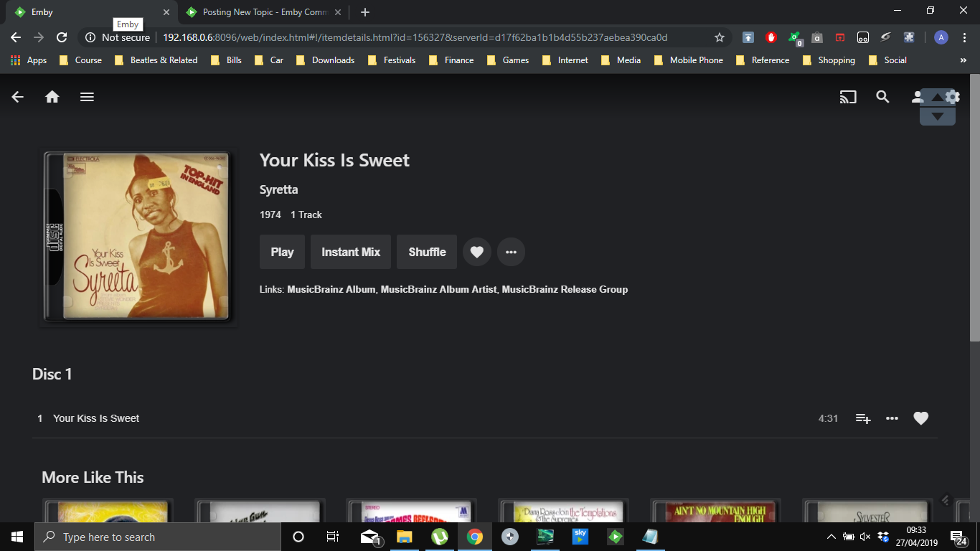Show the hidden bookmarks overflow chevron
980x551 pixels.
point(963,60)
